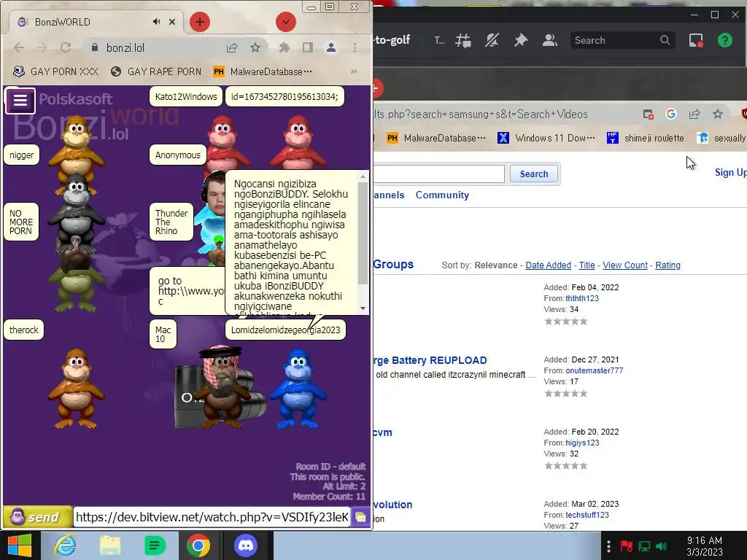747x560 pixels.
Task: Reload the bonzi.lol page
Action: point(66,47)
